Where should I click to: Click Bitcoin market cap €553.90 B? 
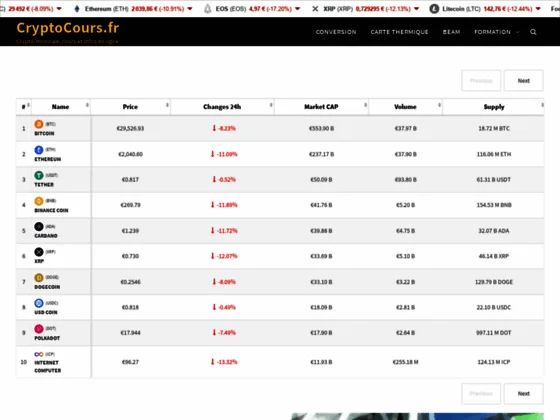click(x=321, y=129)
